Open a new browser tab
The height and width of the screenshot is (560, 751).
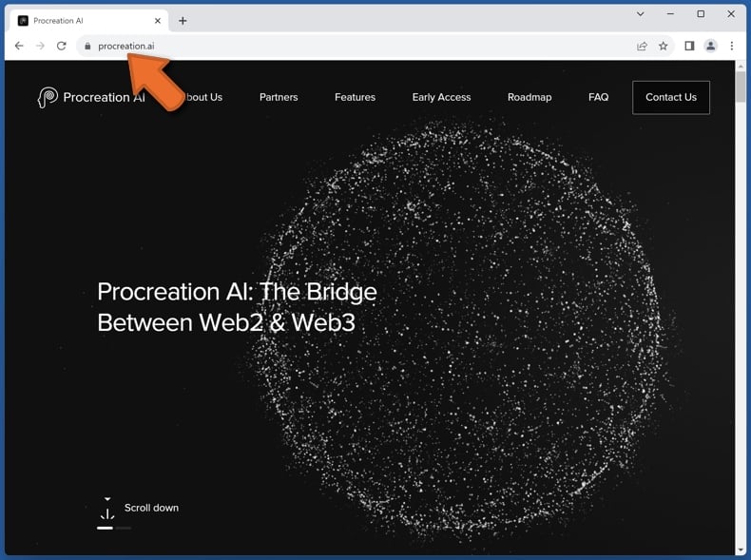coord(183,21)
